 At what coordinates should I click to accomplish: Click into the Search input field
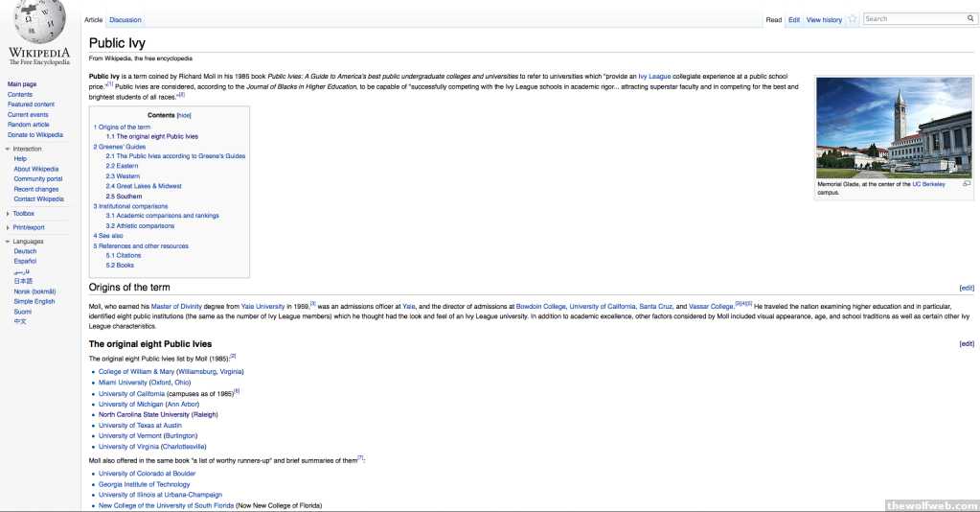[913, 18]
